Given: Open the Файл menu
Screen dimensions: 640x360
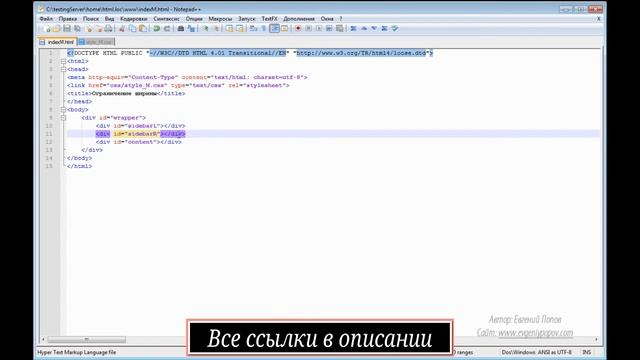Looking at the screenshot, I should 46,19.
